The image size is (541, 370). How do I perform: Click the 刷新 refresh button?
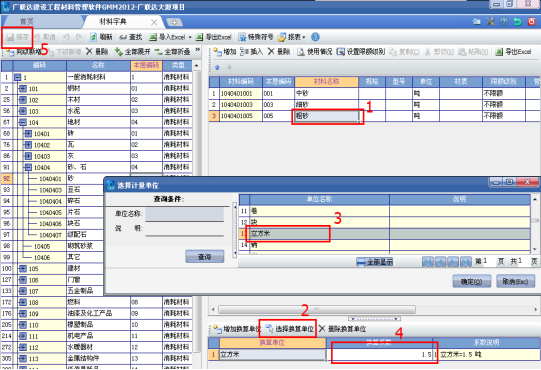tap(101, 37)
